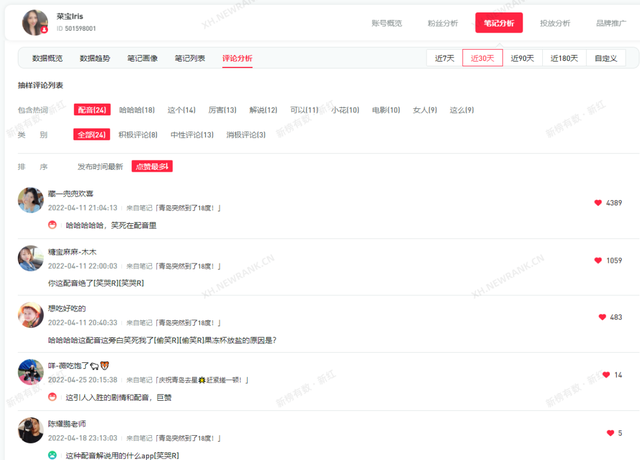Show 全部(24) comment category
Screen dimensions: 640x460
pyautogui.click(x=92, y=134)
